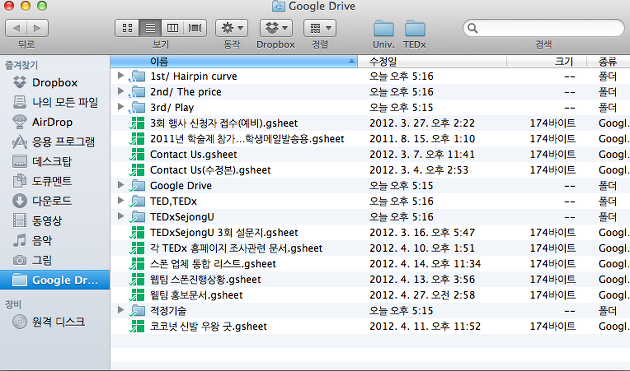Sort by the 이름 column header

point(234,61)
